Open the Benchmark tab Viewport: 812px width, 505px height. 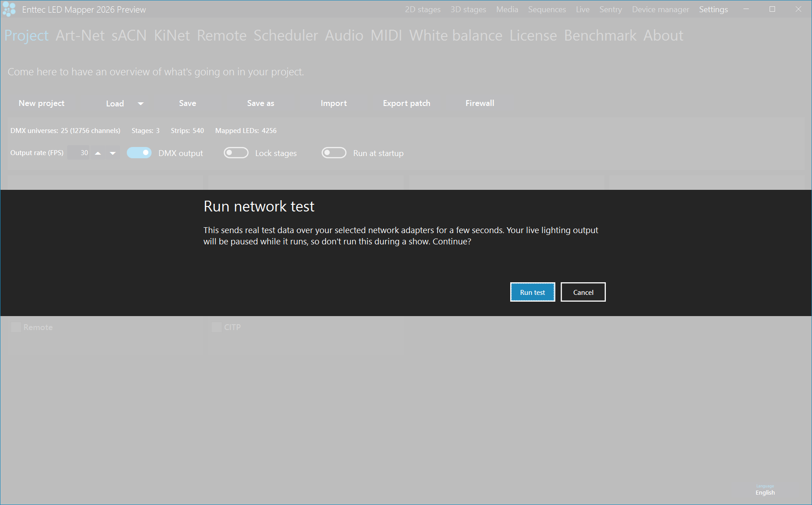600,36
